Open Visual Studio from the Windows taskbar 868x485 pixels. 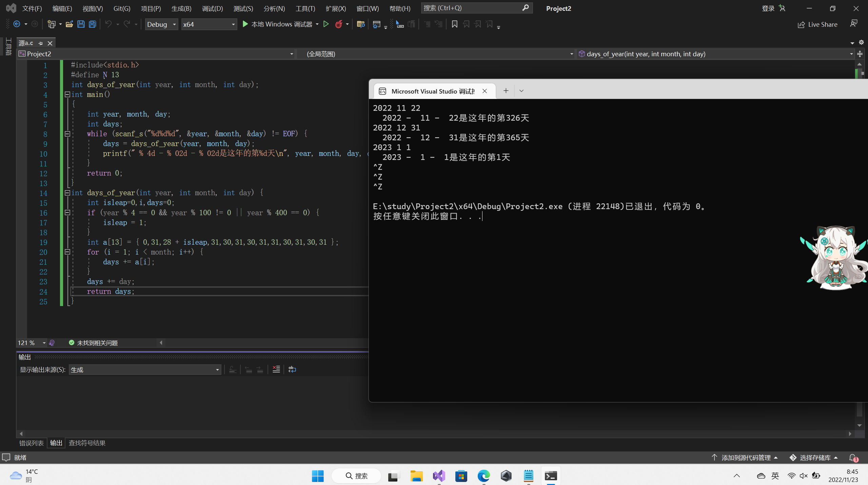click(439, 476)
